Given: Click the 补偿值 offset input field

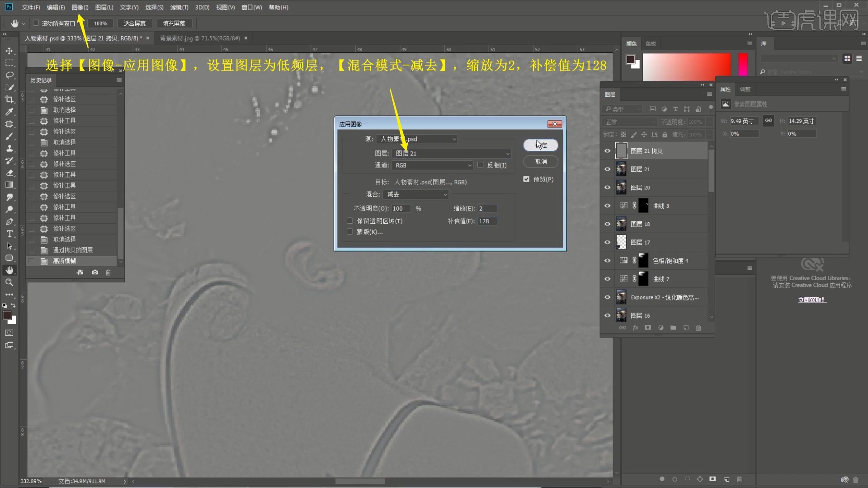Looking at the screenshot, I should tap(487, 221).
